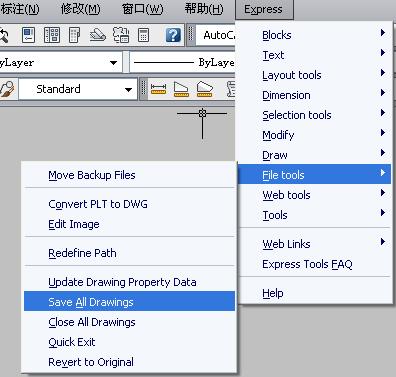Expand the Blocks submenu

(314, 35)
